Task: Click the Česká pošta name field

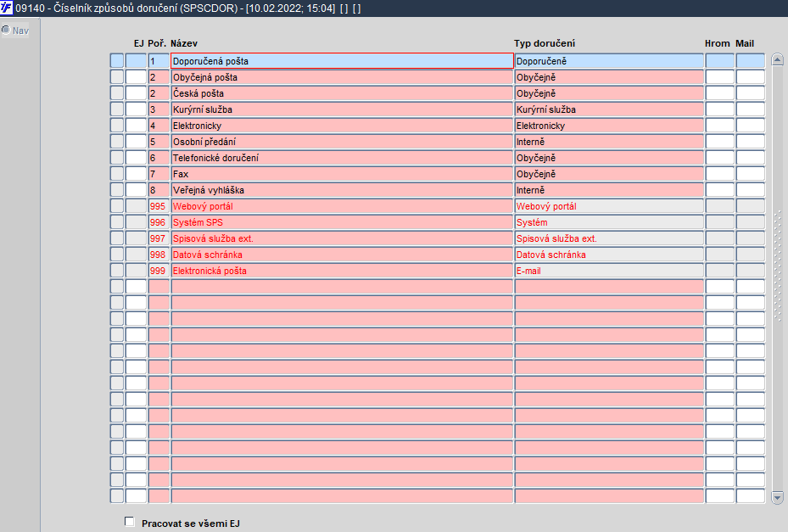Action: pos(342,93)
